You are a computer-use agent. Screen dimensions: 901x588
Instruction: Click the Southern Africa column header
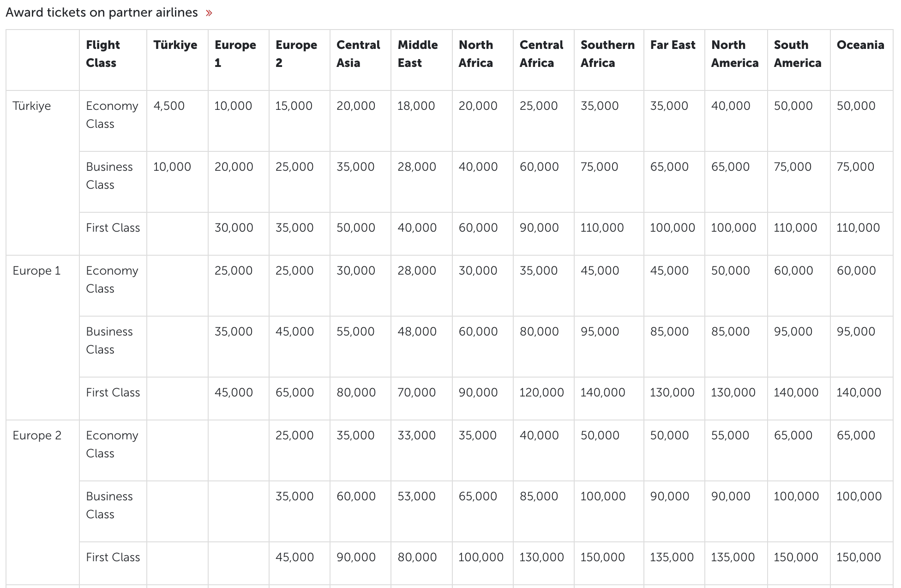click(x=607, y=54)
